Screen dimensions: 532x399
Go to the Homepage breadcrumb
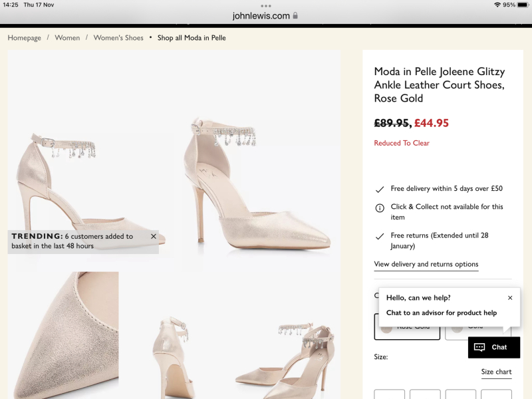point(24,38)
